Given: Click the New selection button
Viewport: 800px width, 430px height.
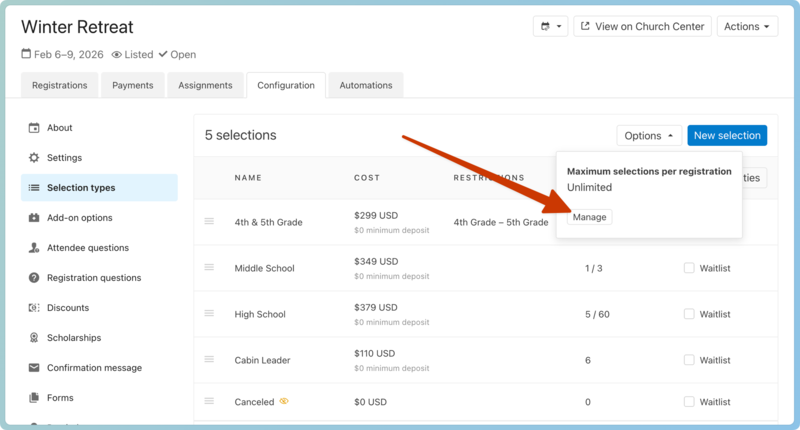Looking at the screenshot, I should pyautogui.click(x=726, y=136).
